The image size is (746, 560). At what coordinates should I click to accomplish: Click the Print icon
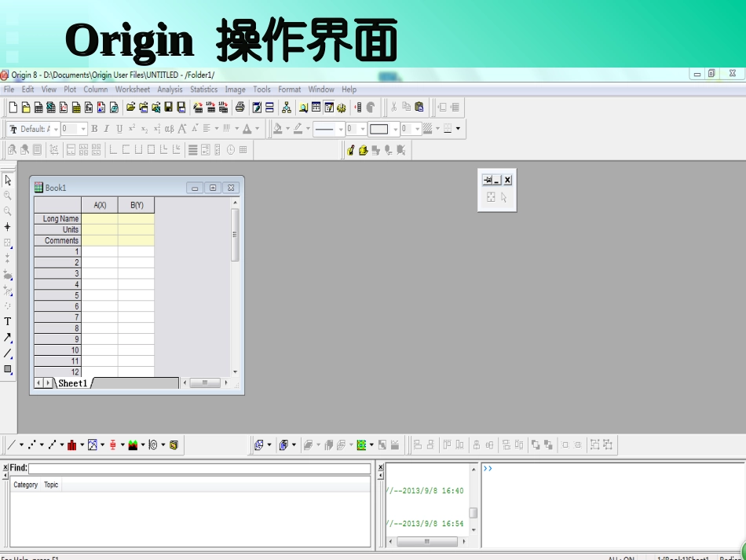(x=240, y=108)
